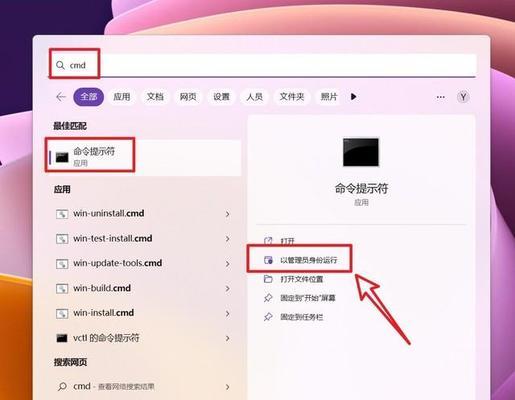The width and height of the screenshot is (515, 400).
Task: Click win-install.cmd file icon
Action: (62, 313)
